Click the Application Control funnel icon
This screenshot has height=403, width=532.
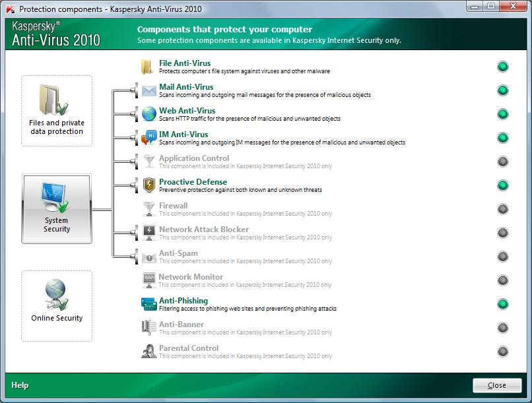click(149, 162)
